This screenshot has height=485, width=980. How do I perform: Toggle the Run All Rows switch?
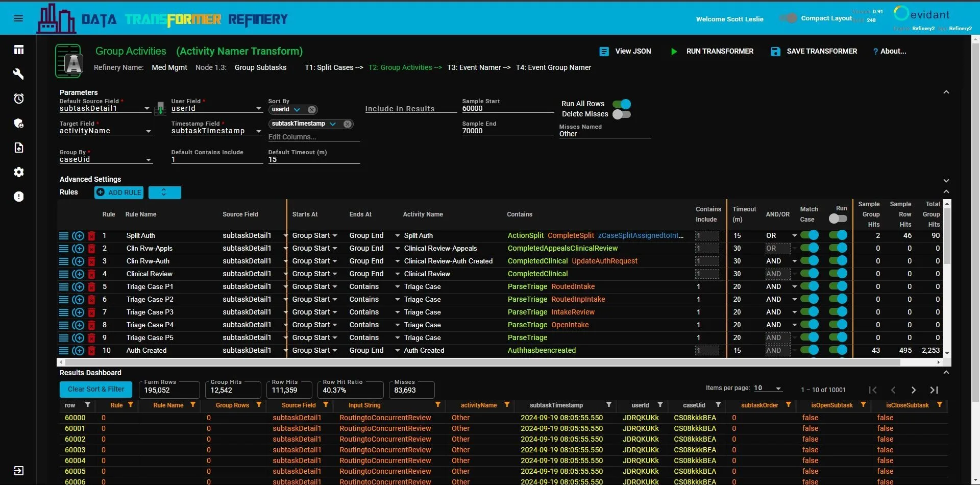pyautogui.click(x=622, y=104)
